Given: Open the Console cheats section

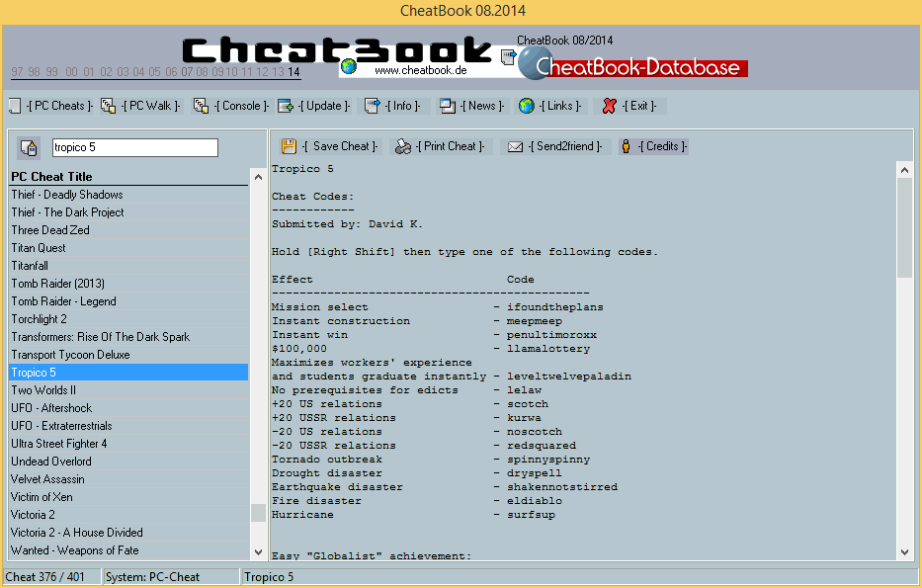Looking at the screenshot, I should pos(231,106).
